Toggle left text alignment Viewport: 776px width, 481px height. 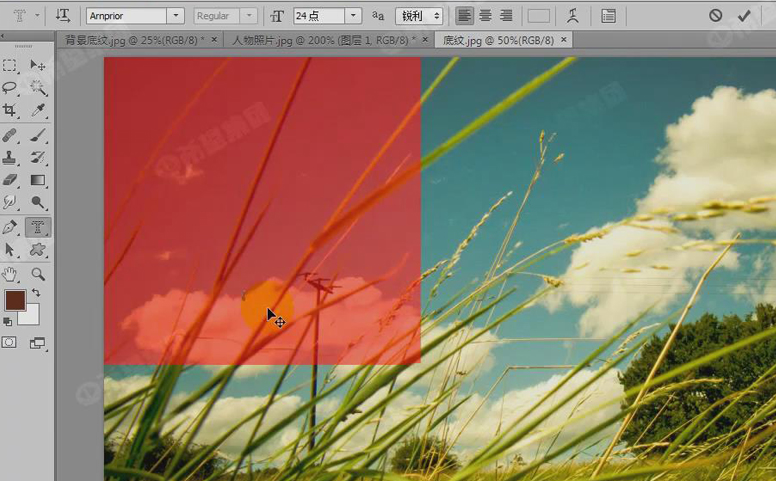coord(465,16)
